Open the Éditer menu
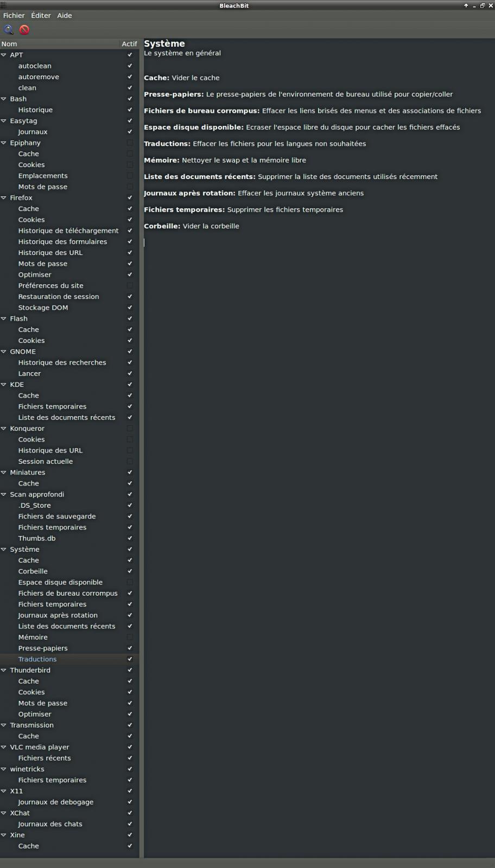Viewport: 495px width, 868px height. pos(41,16)
